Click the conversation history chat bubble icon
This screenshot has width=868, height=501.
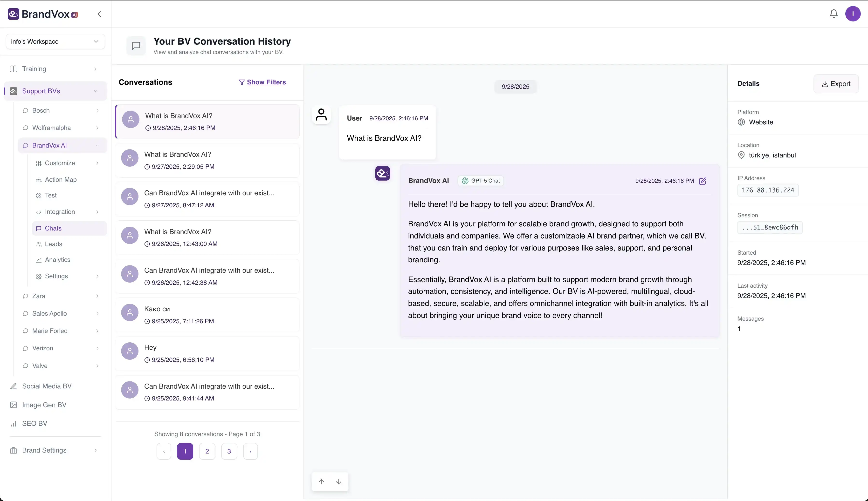tap(136, 45)
